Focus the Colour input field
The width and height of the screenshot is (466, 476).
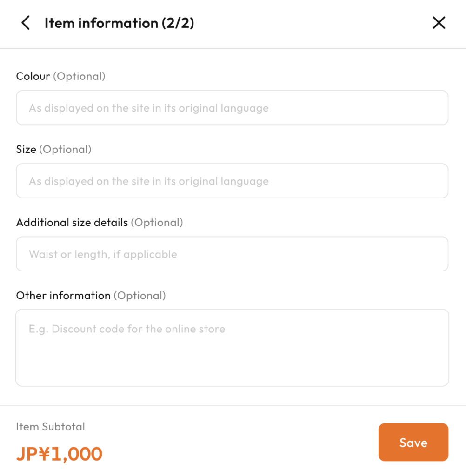point(232,108)
